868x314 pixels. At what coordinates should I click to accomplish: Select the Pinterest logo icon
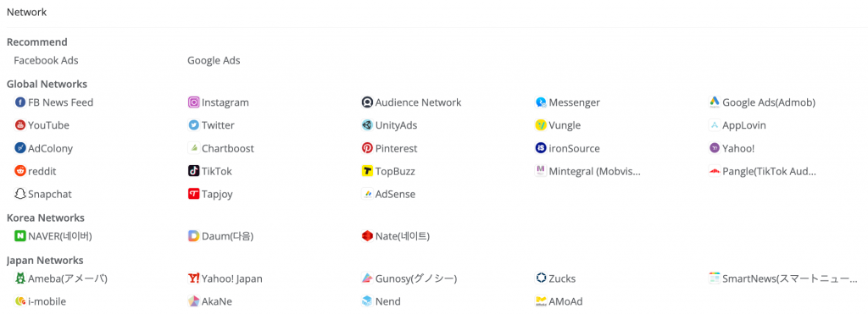pos(367,148)
